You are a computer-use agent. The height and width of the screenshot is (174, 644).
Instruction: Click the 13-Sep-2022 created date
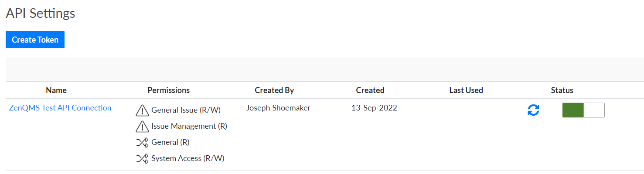coord(374,108)
